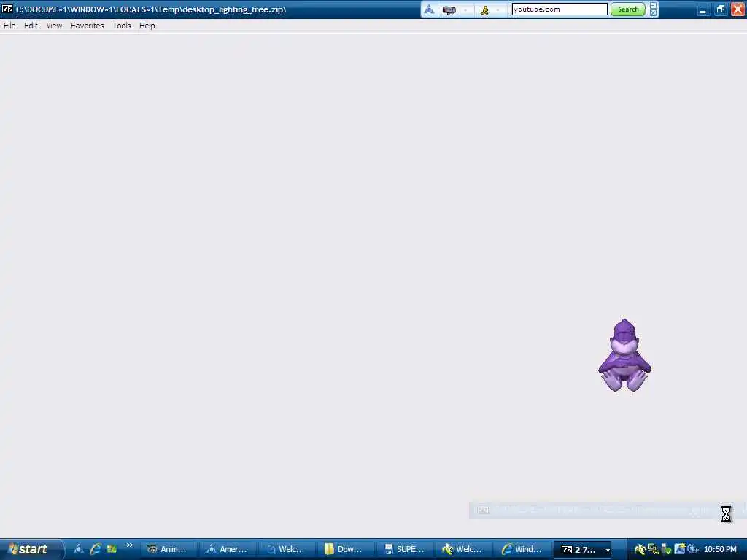
Task: Close the 7-Zip window
Action: (738, 9)
